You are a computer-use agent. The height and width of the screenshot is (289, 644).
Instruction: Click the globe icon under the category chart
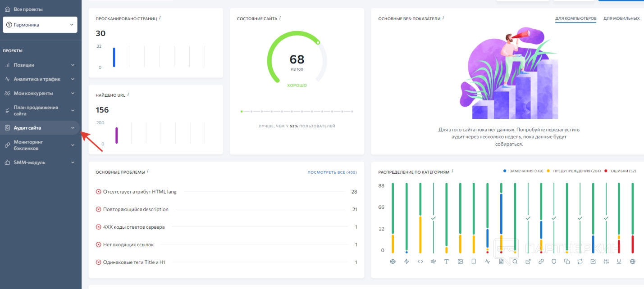click(632, 262)
